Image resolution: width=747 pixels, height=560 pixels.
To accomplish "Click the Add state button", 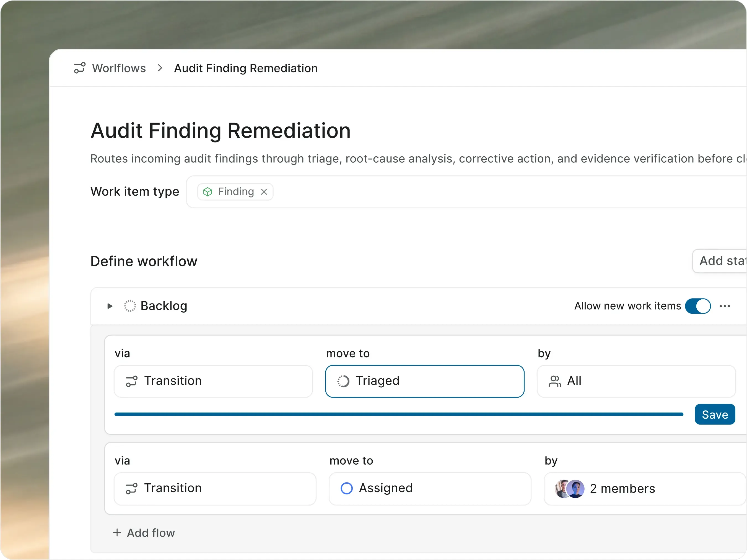I will (x=720, y=261).
